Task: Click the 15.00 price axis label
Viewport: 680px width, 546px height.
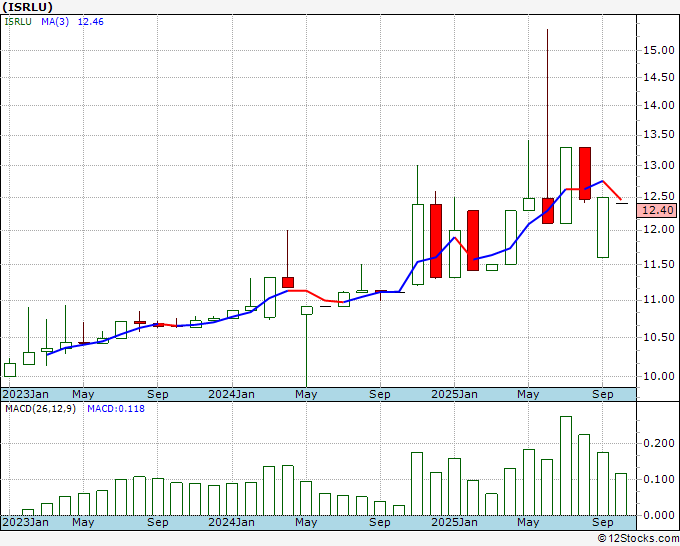Action: tap(658, 50)
